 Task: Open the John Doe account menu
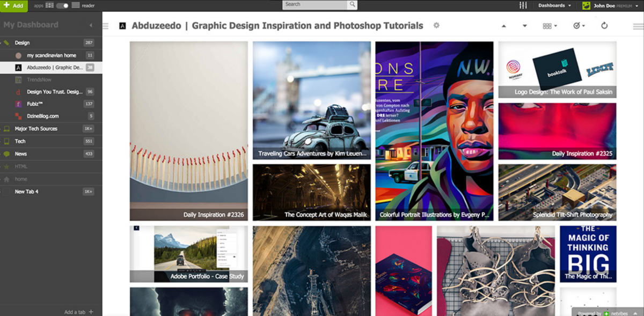click(617, 5)
